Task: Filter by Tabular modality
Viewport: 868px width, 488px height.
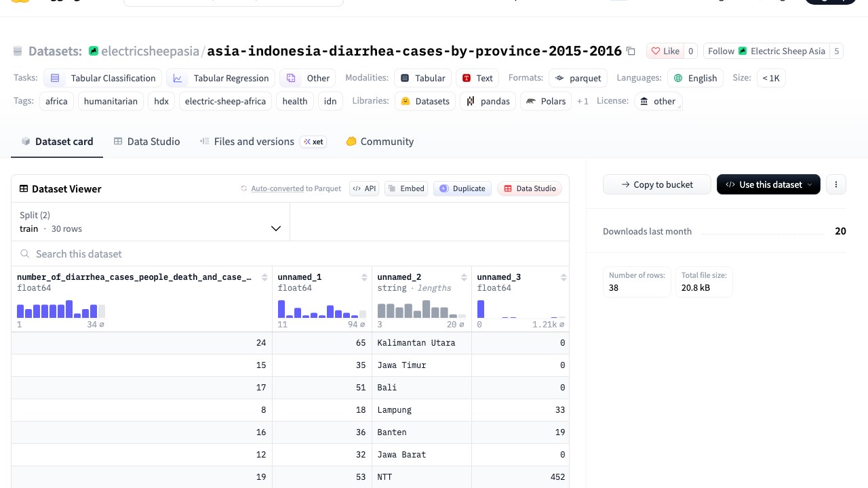Action: (423, 78)
